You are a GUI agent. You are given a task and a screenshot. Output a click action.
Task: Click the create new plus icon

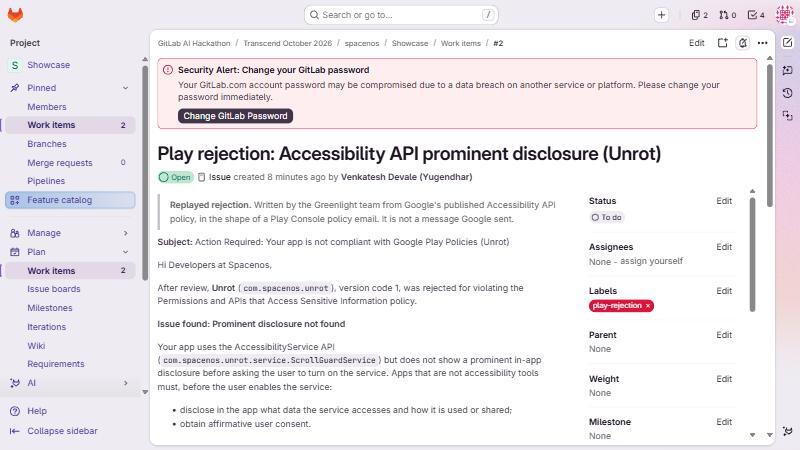(x=661, y=15)
